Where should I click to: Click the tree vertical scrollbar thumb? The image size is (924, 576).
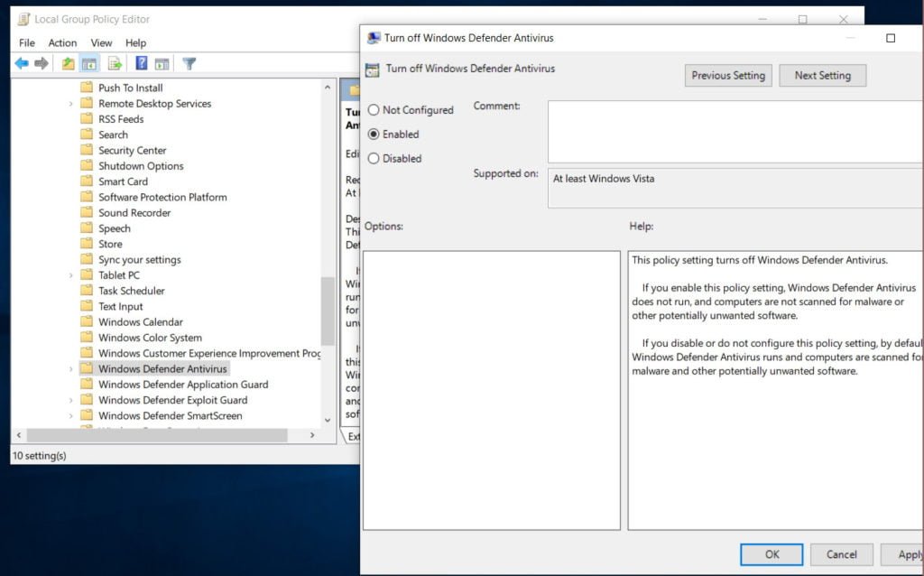pyautogui.click(x=328, y=311)
